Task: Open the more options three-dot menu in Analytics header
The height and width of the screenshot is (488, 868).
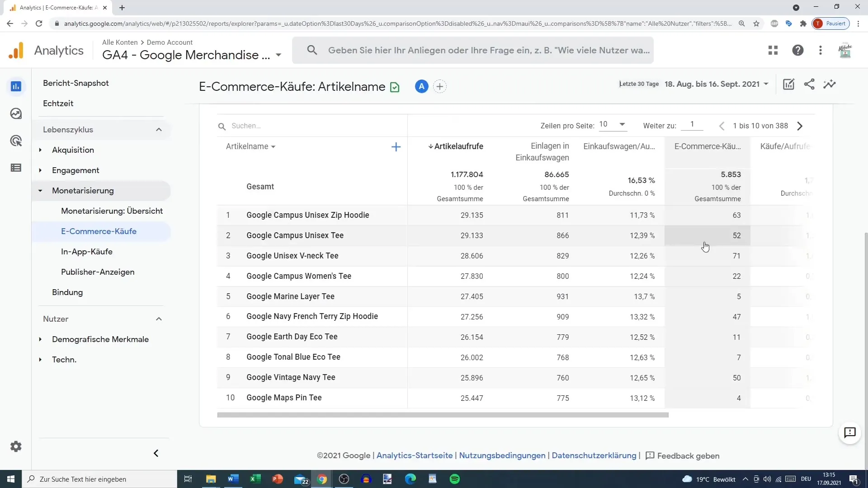Action: coord(821,50)
